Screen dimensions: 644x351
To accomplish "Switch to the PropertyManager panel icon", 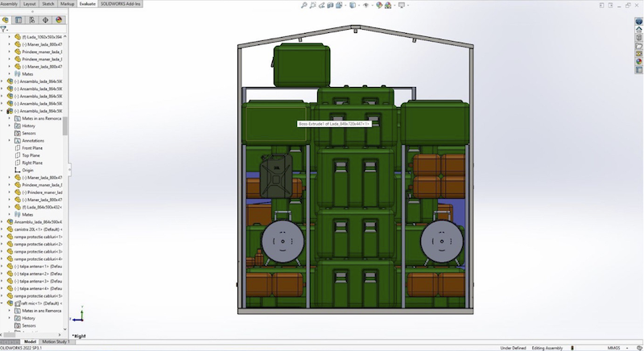I will [19, 19].
